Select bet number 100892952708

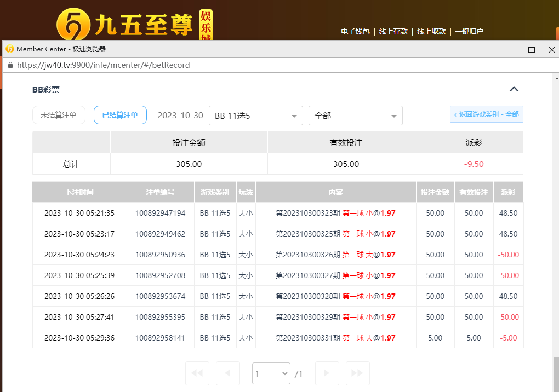[161, 275]
